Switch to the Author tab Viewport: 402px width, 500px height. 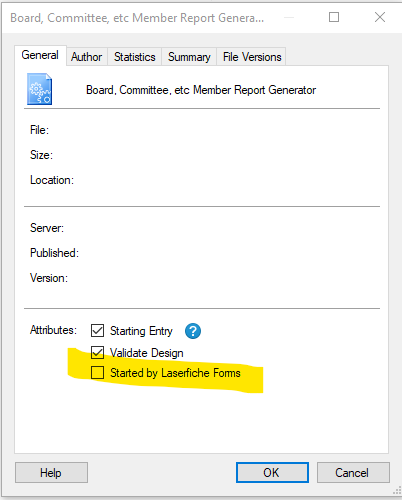click(86, 57)
